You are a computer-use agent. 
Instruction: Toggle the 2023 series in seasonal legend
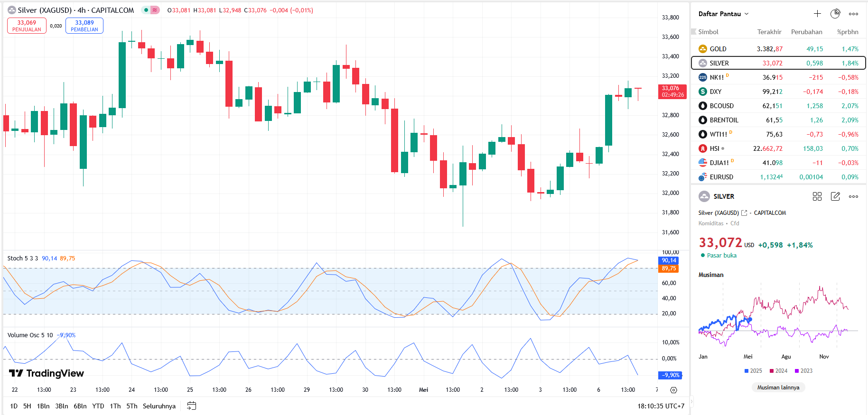click(803, 371)
